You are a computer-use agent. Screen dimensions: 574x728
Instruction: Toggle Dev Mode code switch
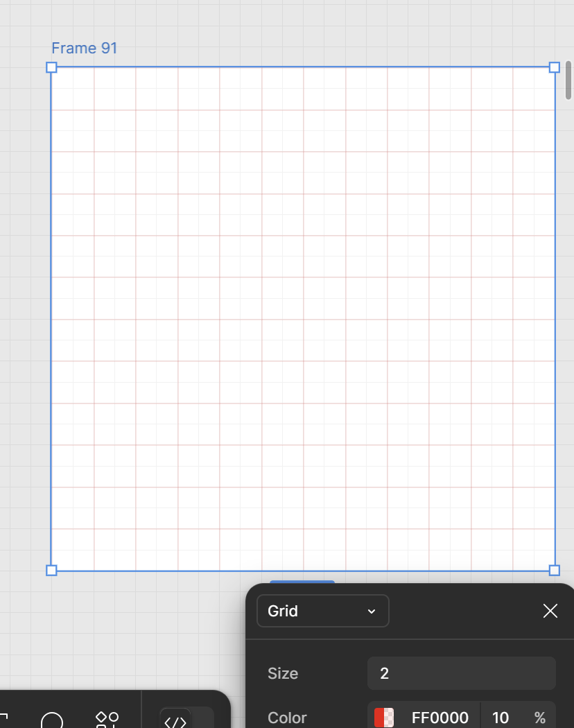(x=186, y=718)
